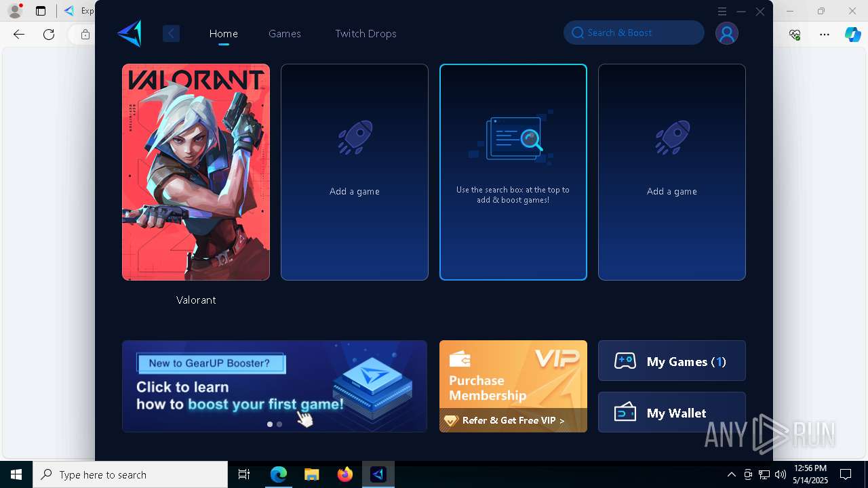Click the wallet icon on My Wallet
Screen dimensions: 868x488
(x=625, y=412)
